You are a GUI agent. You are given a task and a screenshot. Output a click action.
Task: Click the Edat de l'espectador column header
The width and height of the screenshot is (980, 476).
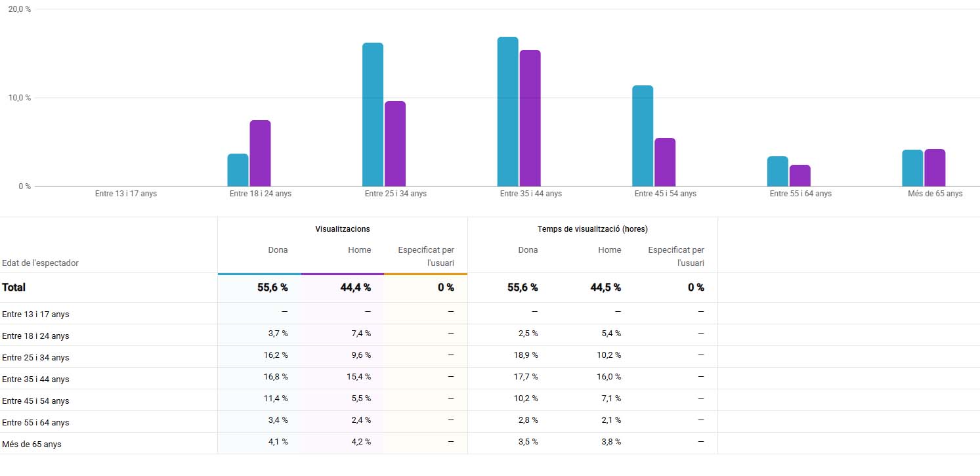tap(40, 263)
